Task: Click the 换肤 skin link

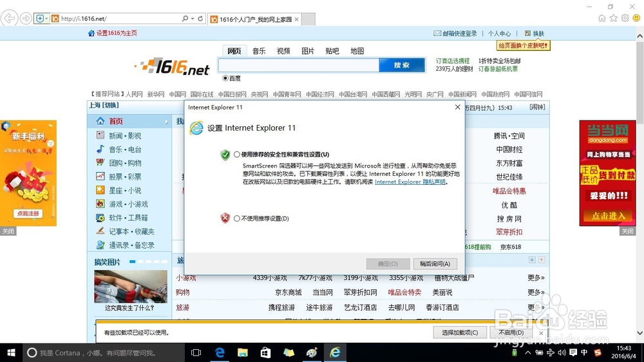Action: tap(538, 33)
